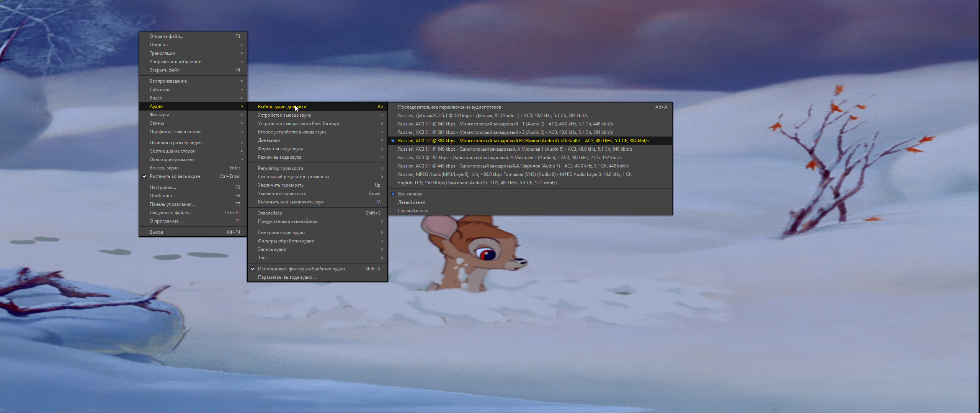Open the Синхронизация аудио submenu

point(281,233)
